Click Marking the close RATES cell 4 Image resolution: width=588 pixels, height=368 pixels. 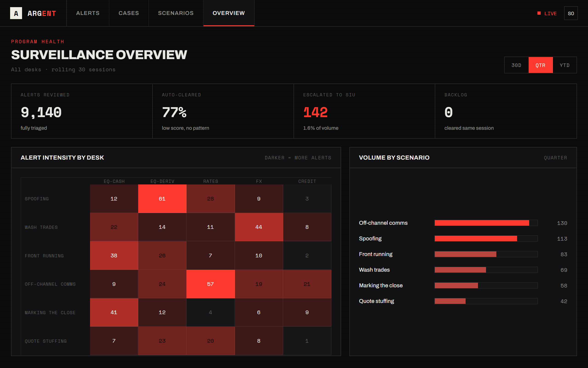pos(210,312)
